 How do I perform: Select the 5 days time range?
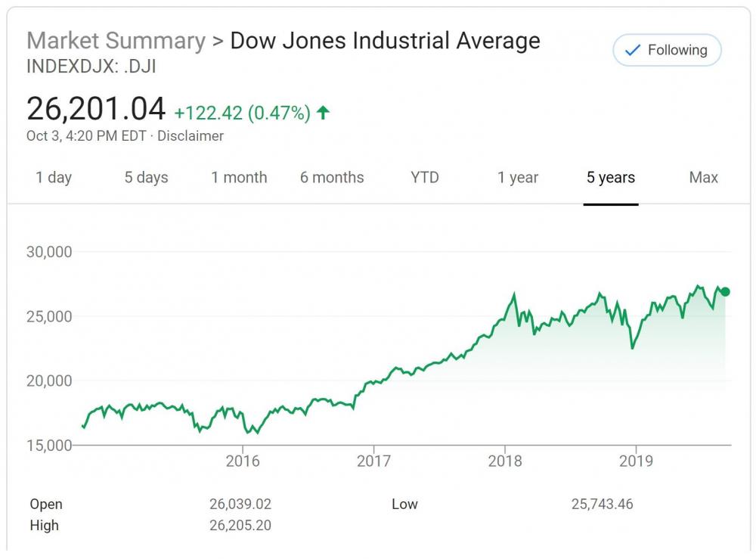coord(146,178)
